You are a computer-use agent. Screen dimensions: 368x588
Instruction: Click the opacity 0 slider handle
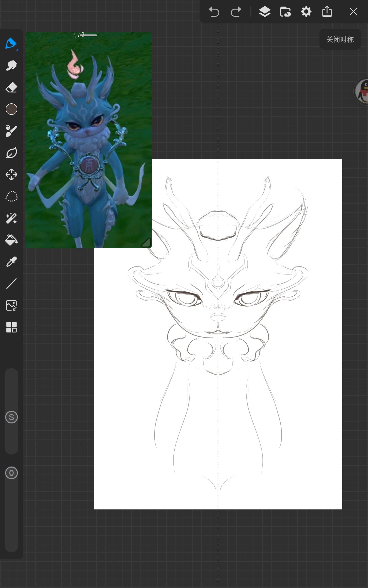pyautogui.click(x=11, y=473)
